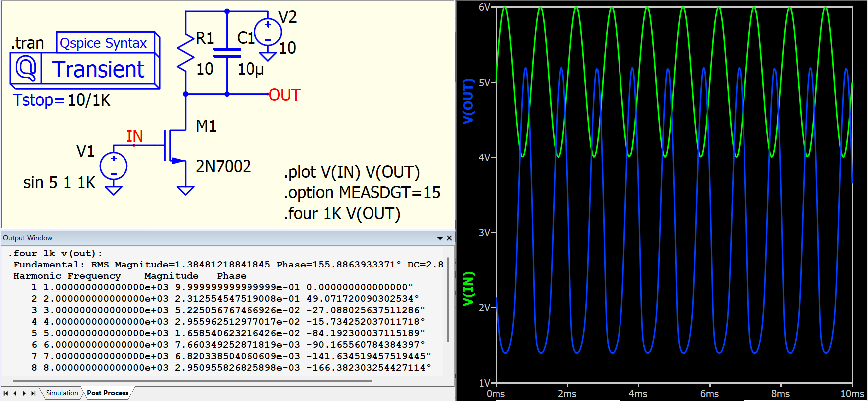
Task: Click the V1 voltage source symbol
Action: click(114, 166)
